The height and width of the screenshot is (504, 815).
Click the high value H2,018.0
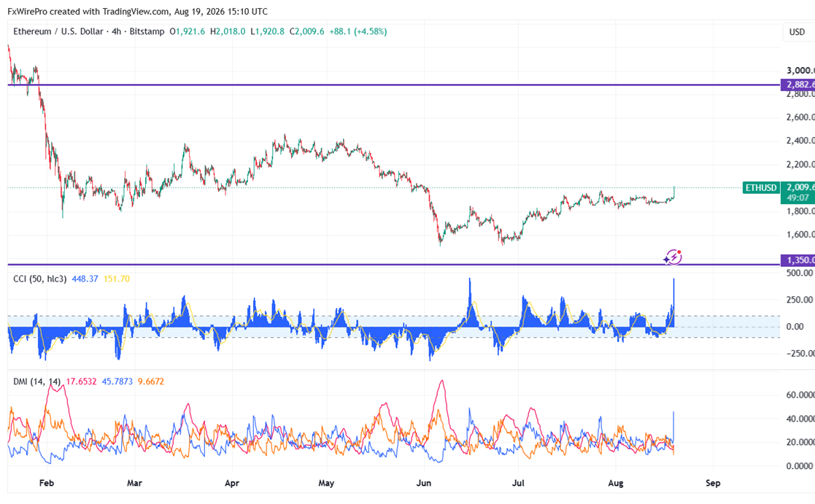pyautogui.click(x=228, y=31)
